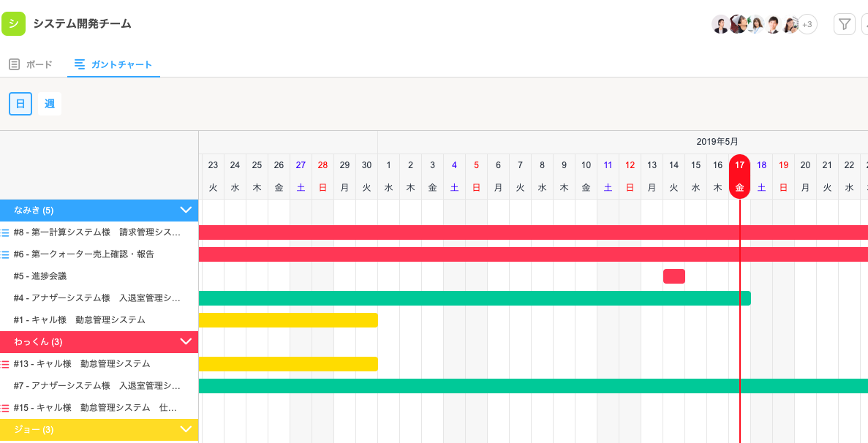Open task #8 第一計算システム様 請求管理
868x443 pixels.
pos(97,232)
